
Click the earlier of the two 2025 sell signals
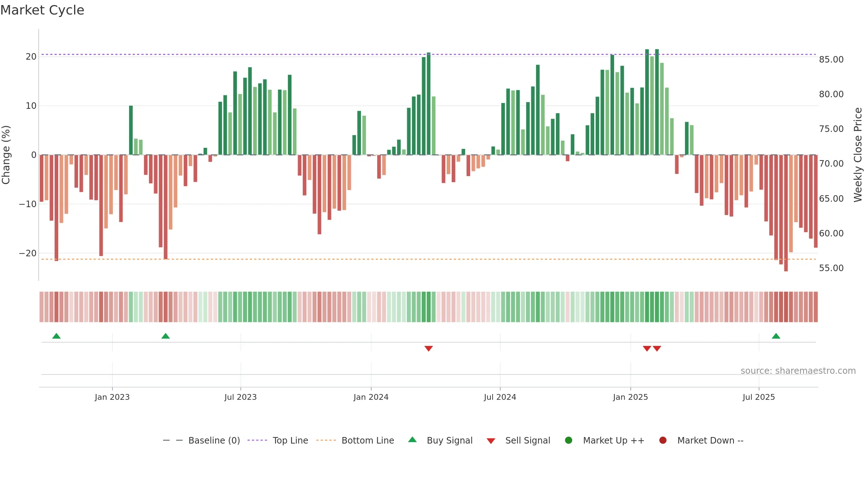pos(647,348)
